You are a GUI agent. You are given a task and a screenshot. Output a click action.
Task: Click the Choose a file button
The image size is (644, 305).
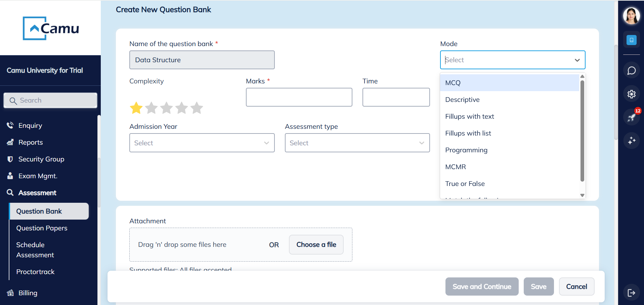[316, 244]
